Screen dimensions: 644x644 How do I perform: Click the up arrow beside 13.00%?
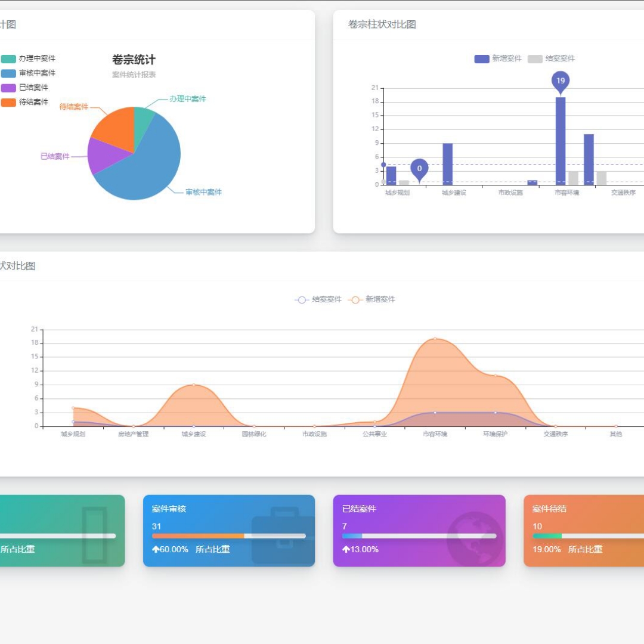(x=346, y=549)
